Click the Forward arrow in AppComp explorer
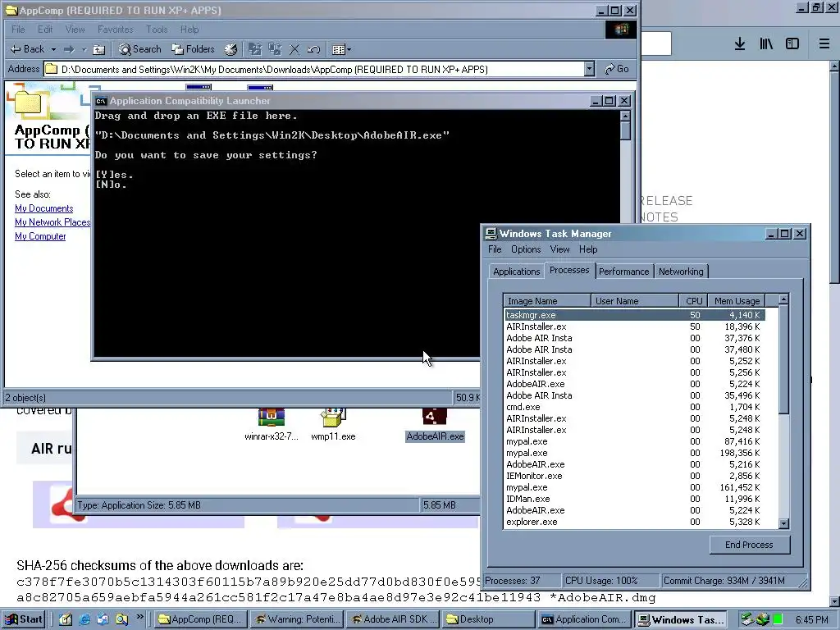This screenshot has height=630, width=840. pos(69,49)
